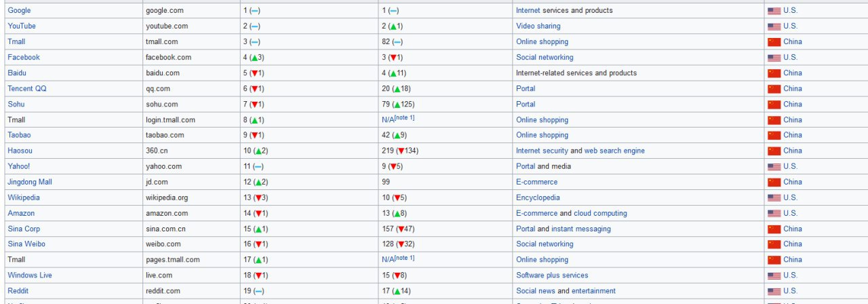Click the China flag icon in tmall.com row

click(774, 42)
